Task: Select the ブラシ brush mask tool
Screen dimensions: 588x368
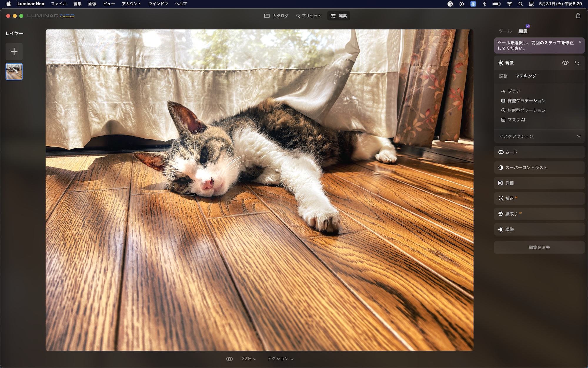Action: tap(513, 91)
